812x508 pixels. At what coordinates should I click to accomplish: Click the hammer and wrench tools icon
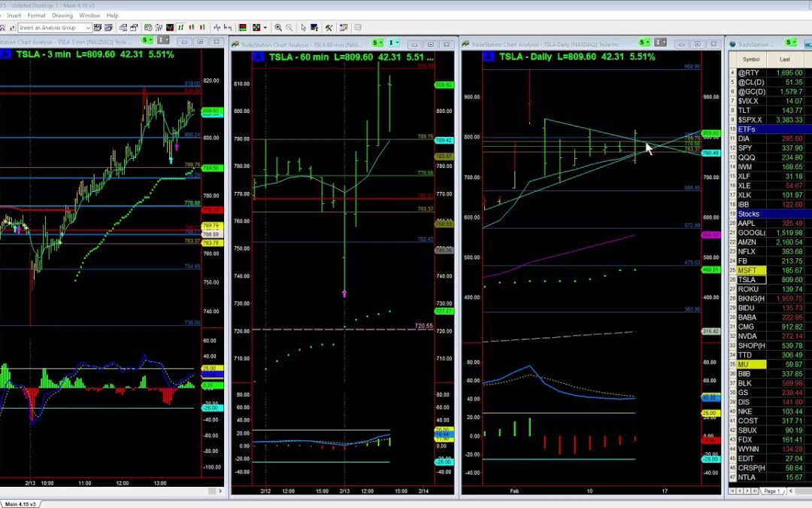329,28
